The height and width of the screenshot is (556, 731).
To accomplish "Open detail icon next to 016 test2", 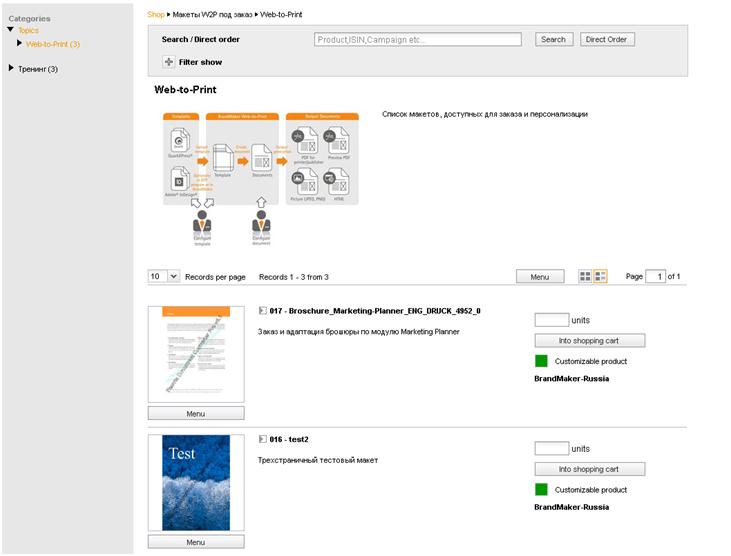I will coord(262,439).
